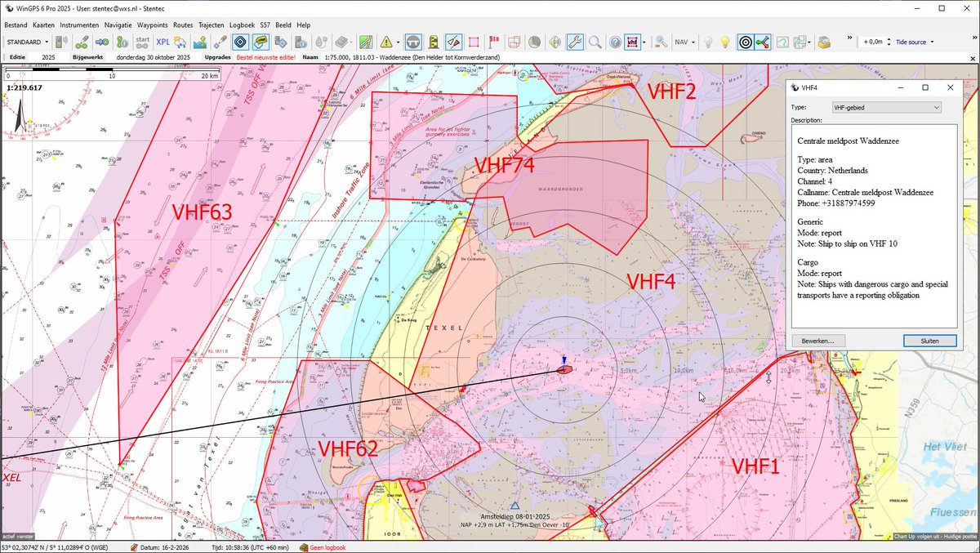This screenshot has width=980, height=553.
Task: Toggle the course-up red triangle icon
Action: click(455, 42)
